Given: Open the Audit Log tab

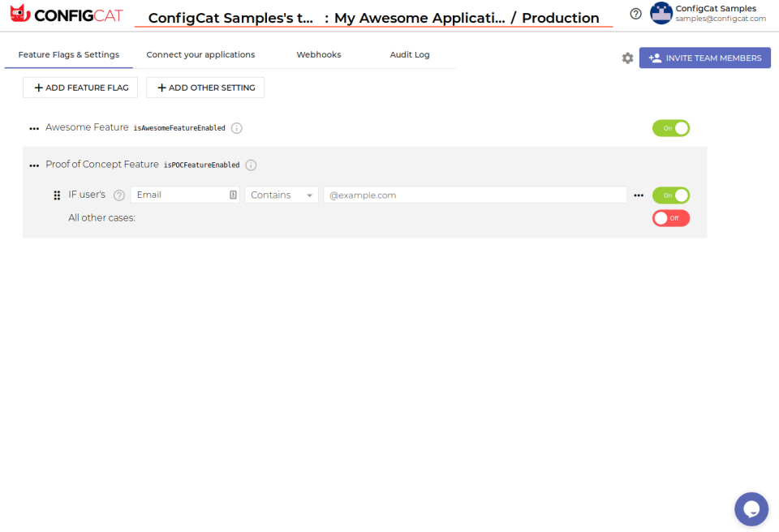Looking at the screenshot, I should tap(409, 54).
